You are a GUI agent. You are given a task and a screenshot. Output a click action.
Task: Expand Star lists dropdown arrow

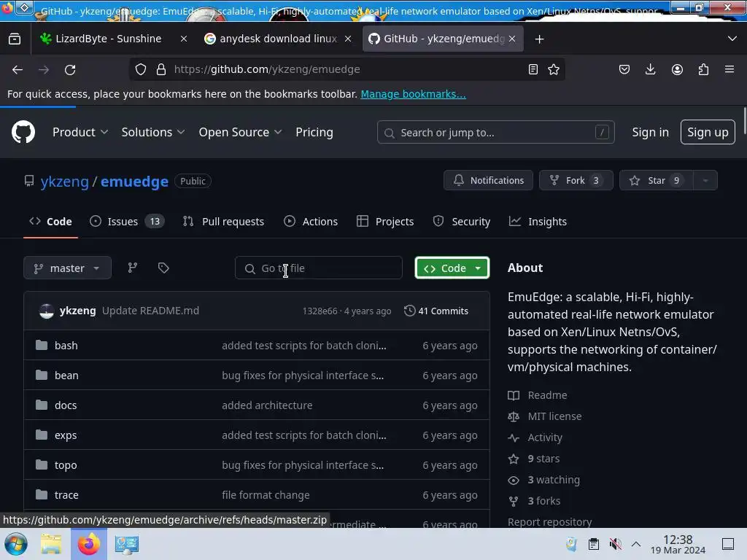click(x=705, y=181)
